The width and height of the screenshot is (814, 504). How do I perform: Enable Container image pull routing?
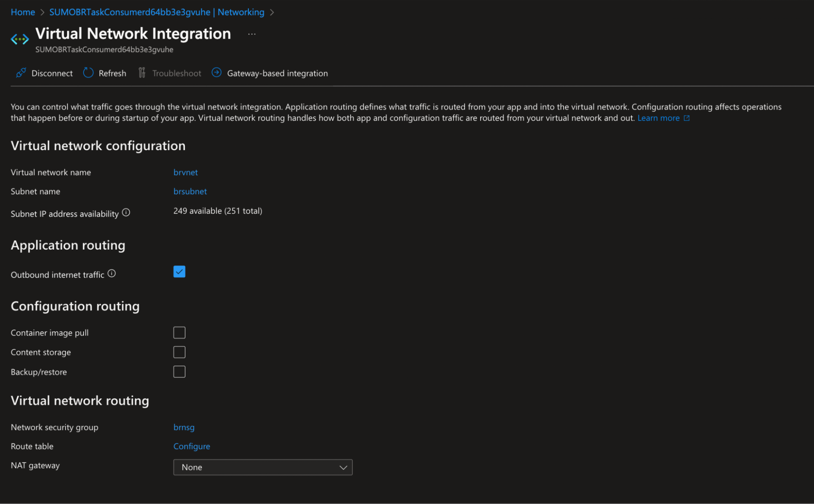[x=179, y=332]
